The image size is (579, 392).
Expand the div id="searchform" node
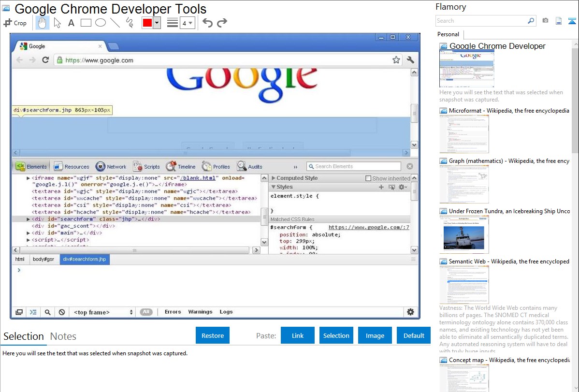[29, 219]
